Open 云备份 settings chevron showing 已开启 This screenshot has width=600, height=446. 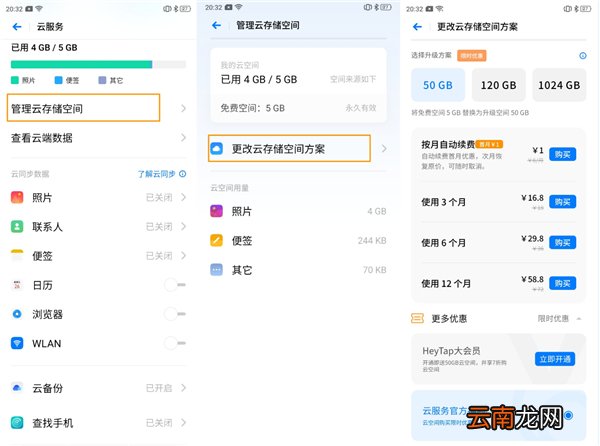pyautogui.click(x=183, y=388)
